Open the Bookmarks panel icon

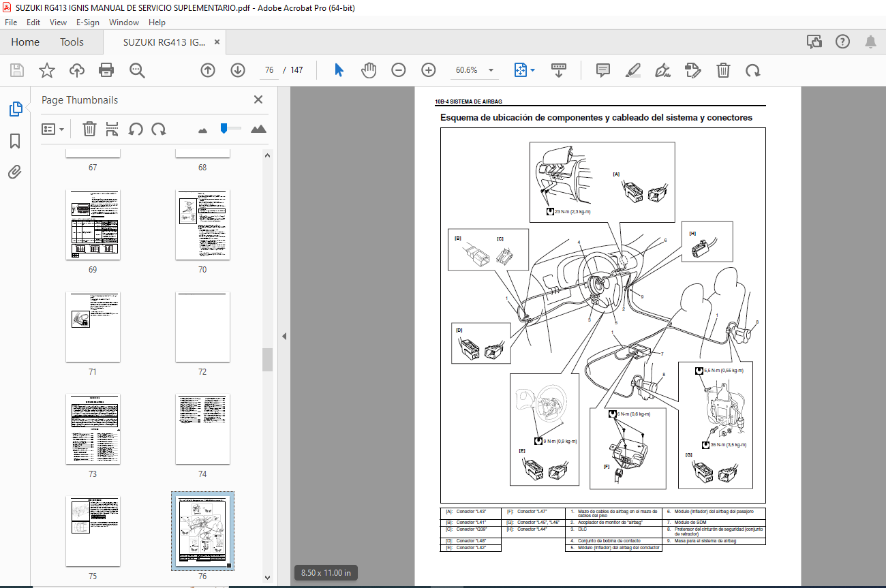tap(15, 141)
